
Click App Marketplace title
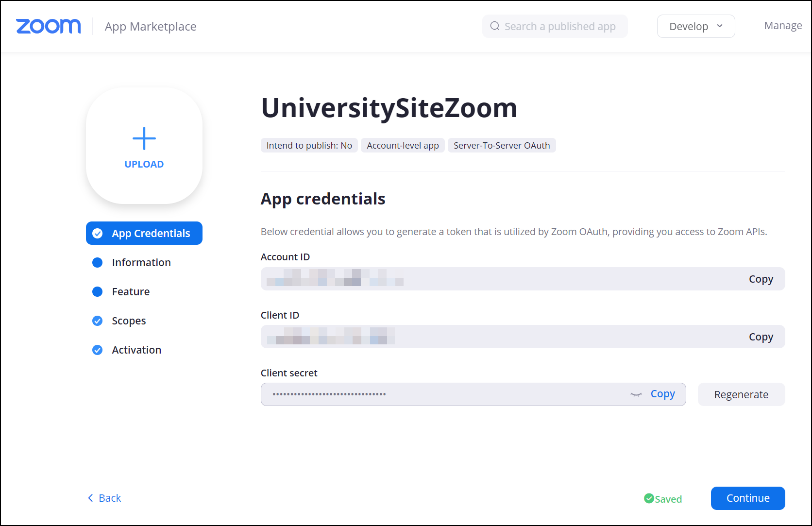click(151, 27)
